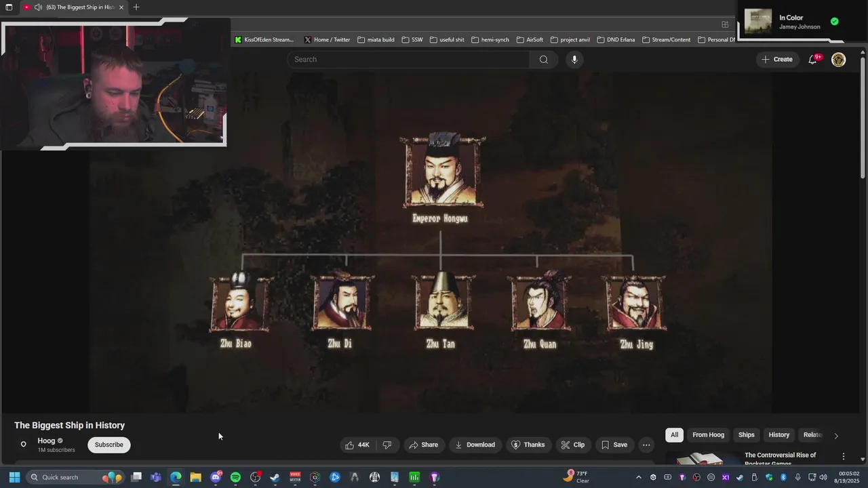This screenshot has height=488, width=868.
Task: Click the YouTube Search field
Action: click(409, 60)
